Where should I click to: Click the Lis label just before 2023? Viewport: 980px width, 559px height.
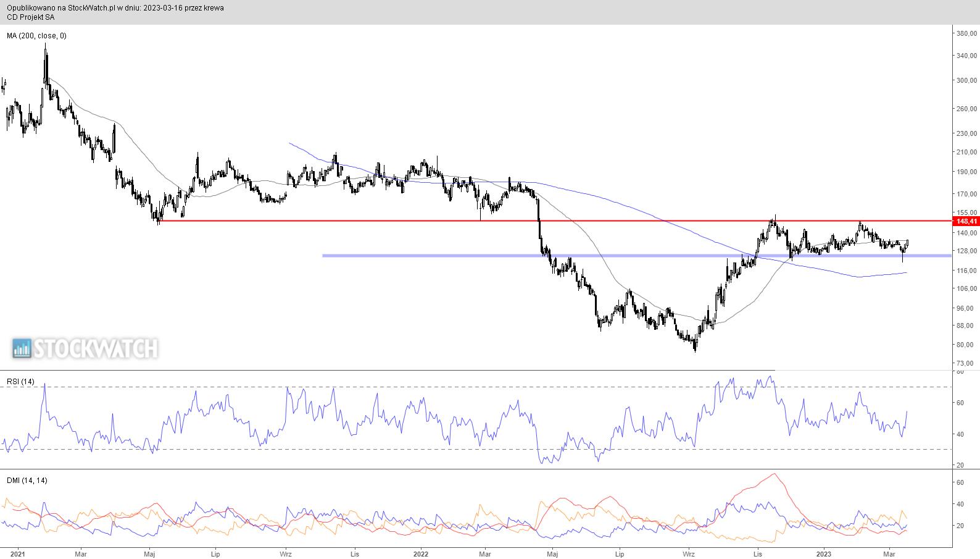(757, 554)
